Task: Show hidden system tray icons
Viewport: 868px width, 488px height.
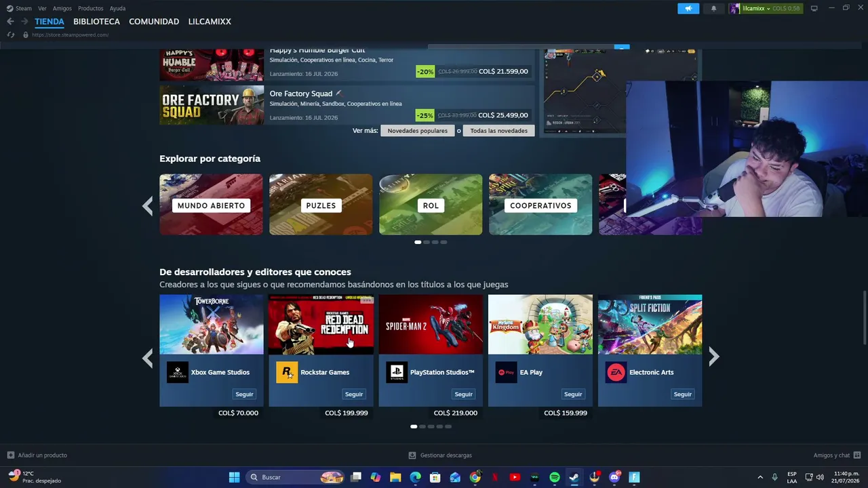Action: click(760, 477)
